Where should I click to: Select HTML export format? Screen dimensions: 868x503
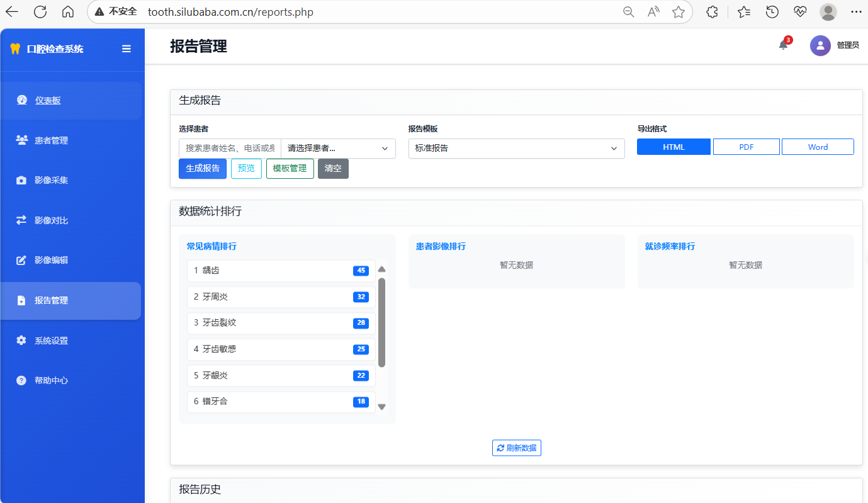674,147
